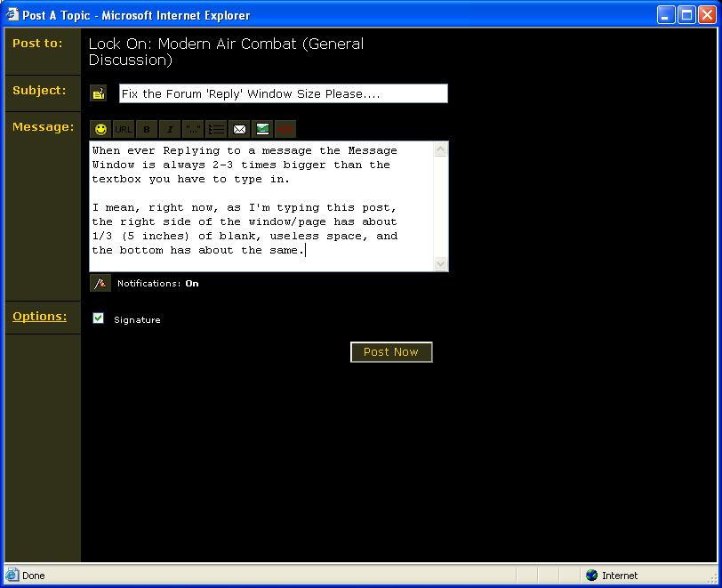Insert an email link using envelope icon

click(239, 129)
